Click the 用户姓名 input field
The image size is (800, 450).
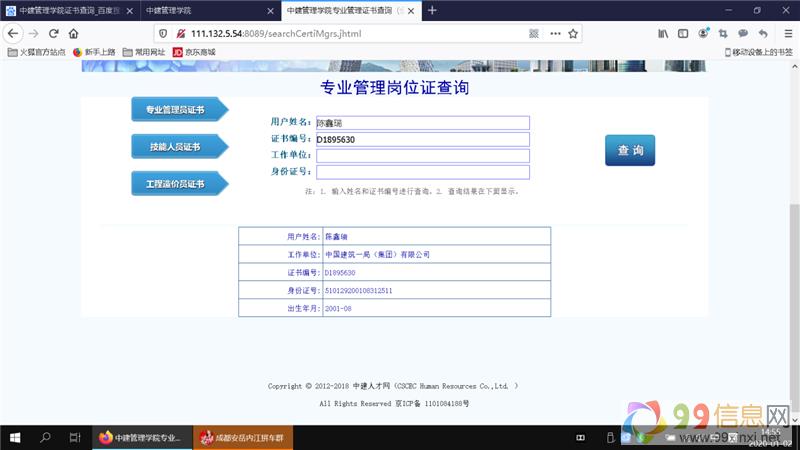click(x=422, y=123)
